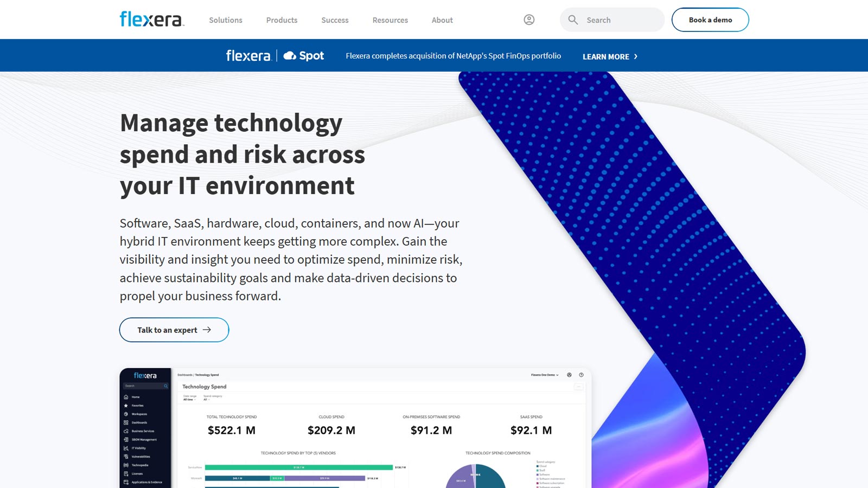Expand Flexera One Demo dropdown in dashboard

(545, 375)
